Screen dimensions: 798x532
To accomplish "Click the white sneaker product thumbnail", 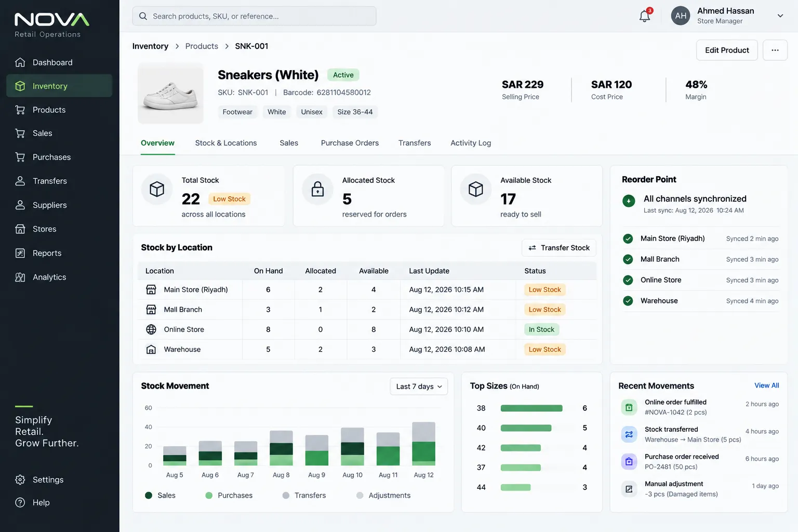I will pos(170,94).
